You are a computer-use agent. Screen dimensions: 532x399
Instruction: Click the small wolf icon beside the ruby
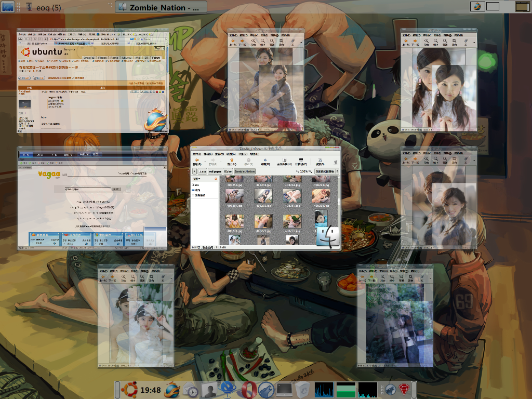pyautogui.click(x=390, y=390)
